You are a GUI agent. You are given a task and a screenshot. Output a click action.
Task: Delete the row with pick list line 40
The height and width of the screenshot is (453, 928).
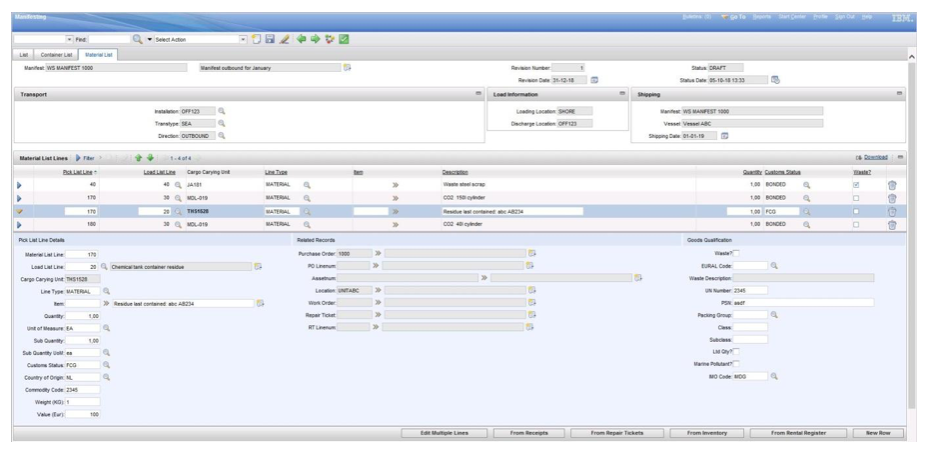892,185
